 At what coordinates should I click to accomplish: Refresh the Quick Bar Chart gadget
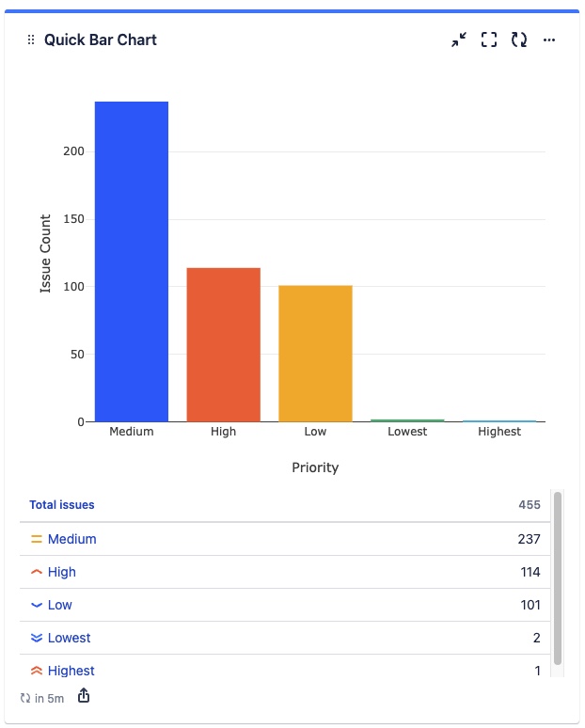click(519, 40)
